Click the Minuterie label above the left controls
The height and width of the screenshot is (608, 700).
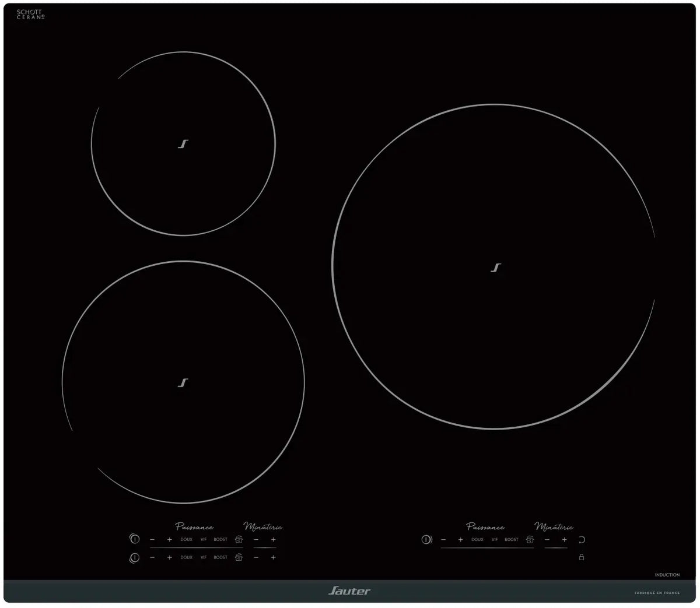pos(262,527)
